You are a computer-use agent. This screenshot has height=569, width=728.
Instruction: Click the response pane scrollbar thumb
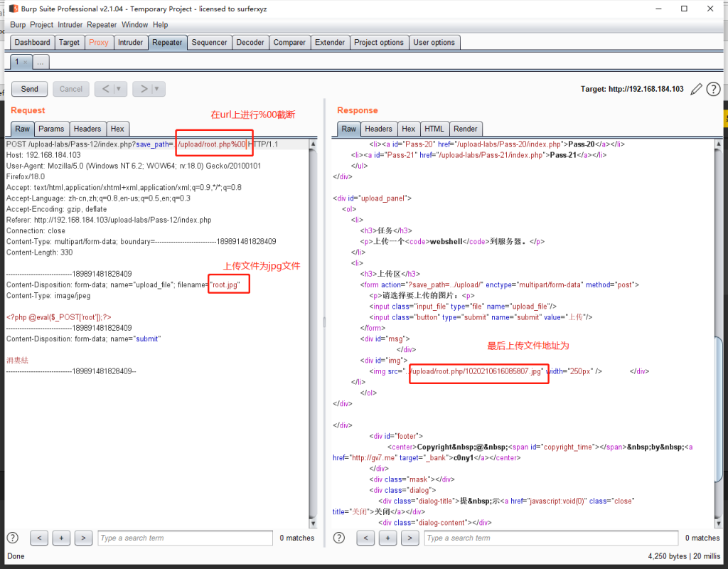coord(719,409)
